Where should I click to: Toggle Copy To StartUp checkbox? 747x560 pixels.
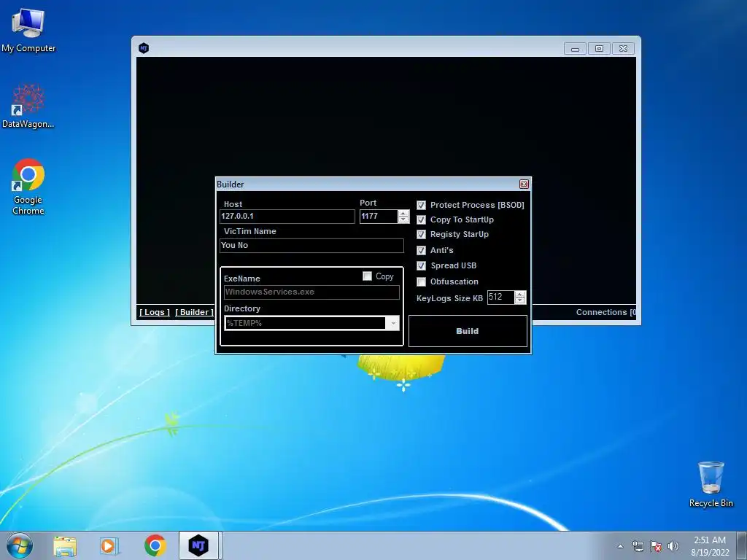[x=421, y=220]
